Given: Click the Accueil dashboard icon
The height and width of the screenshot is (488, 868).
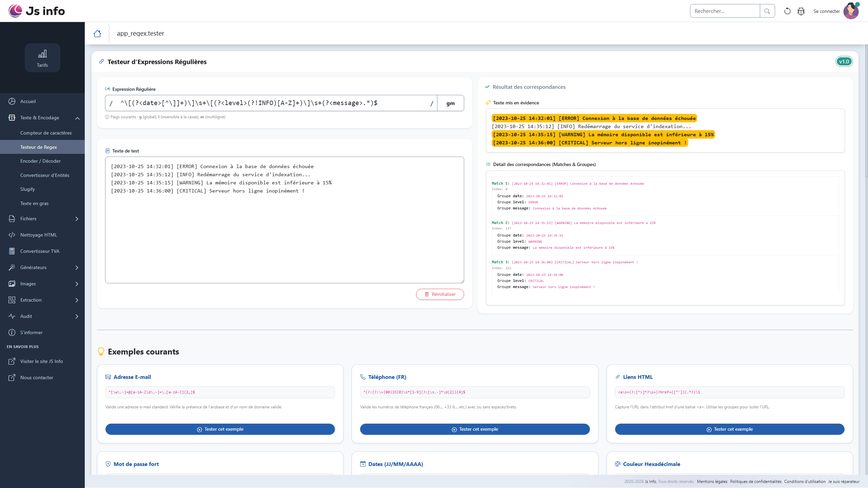Looking at the screenshot, I should coord(12,101).
